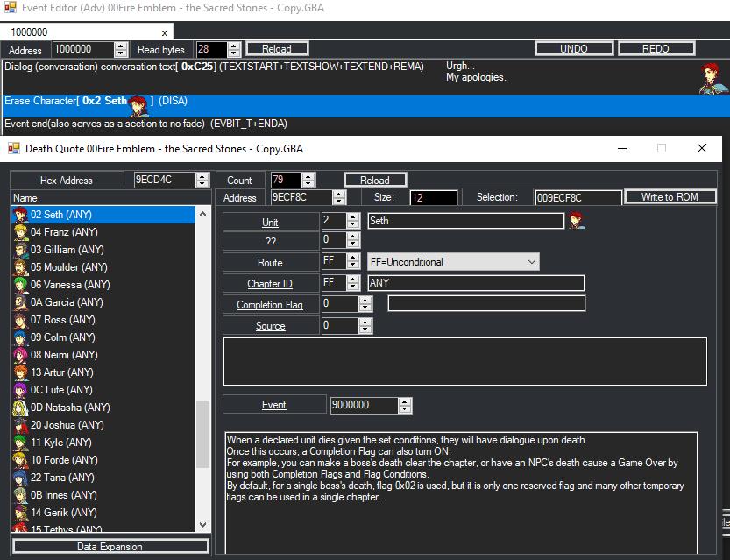Viewport: 730px width, 560px height.
Task: Click Moulder's portrait icon in the list
Action: (20, 267)
